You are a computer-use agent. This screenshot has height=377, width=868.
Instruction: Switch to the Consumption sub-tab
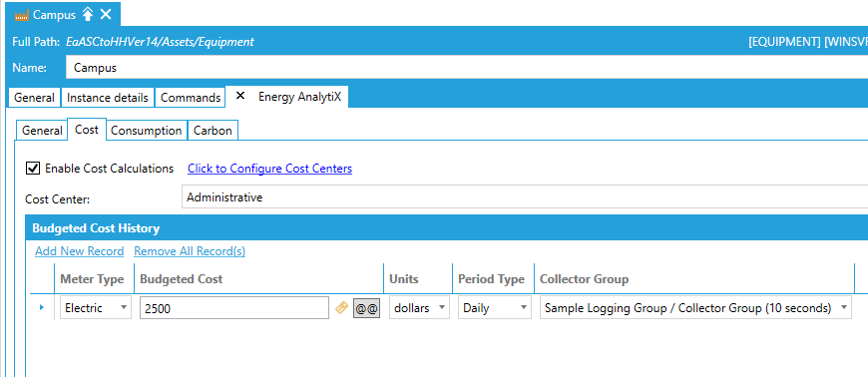[x=146, y=131]
